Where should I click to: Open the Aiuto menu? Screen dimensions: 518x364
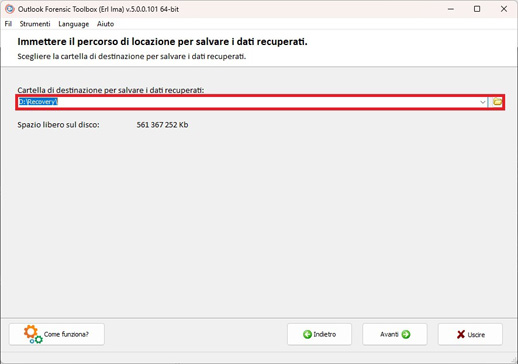[105, 24]
